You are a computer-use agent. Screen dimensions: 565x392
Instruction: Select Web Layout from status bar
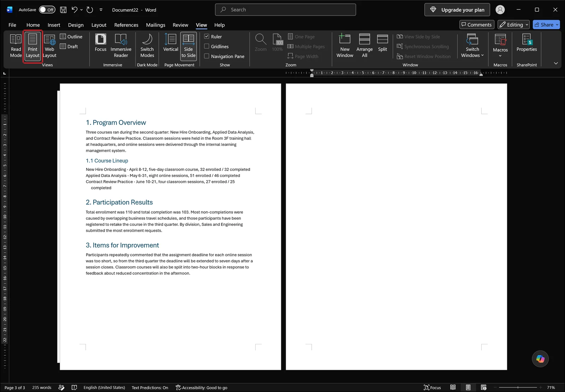483,387
